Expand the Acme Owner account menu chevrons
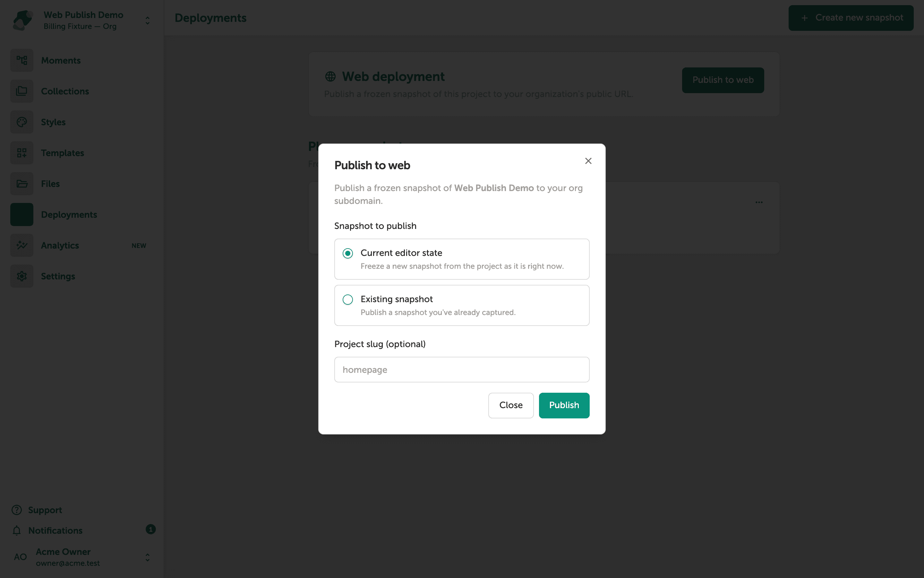The width and height of the screenshot is (924, 578). [x=147, y=557]
